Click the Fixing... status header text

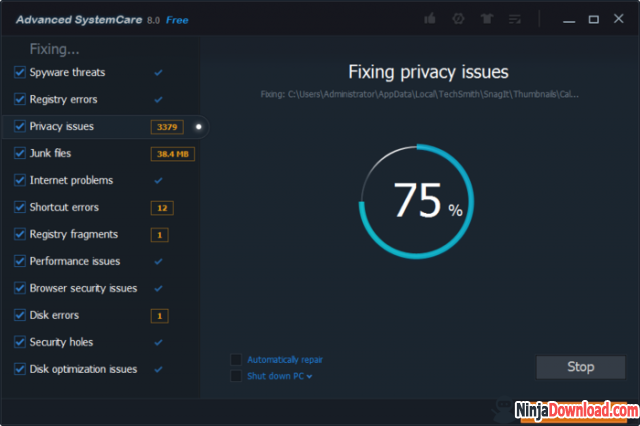[55, 49]
